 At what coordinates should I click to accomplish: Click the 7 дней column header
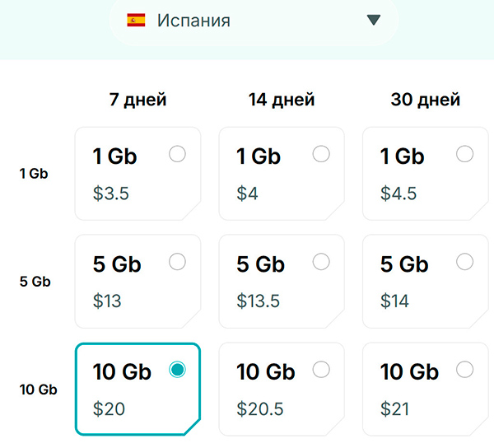coord(137,100)
